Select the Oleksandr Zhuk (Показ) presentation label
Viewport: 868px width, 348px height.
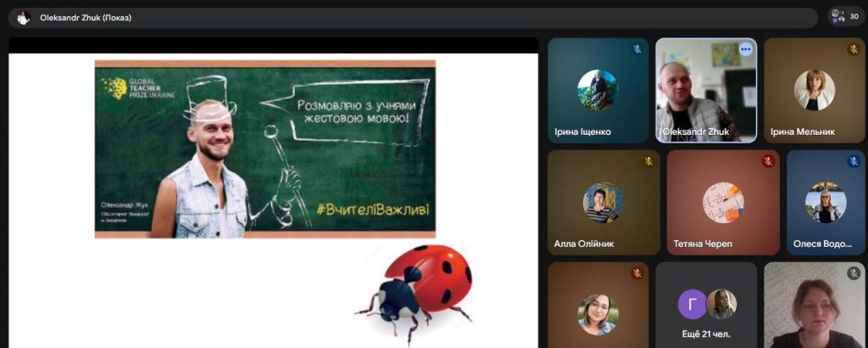point(86,17)
